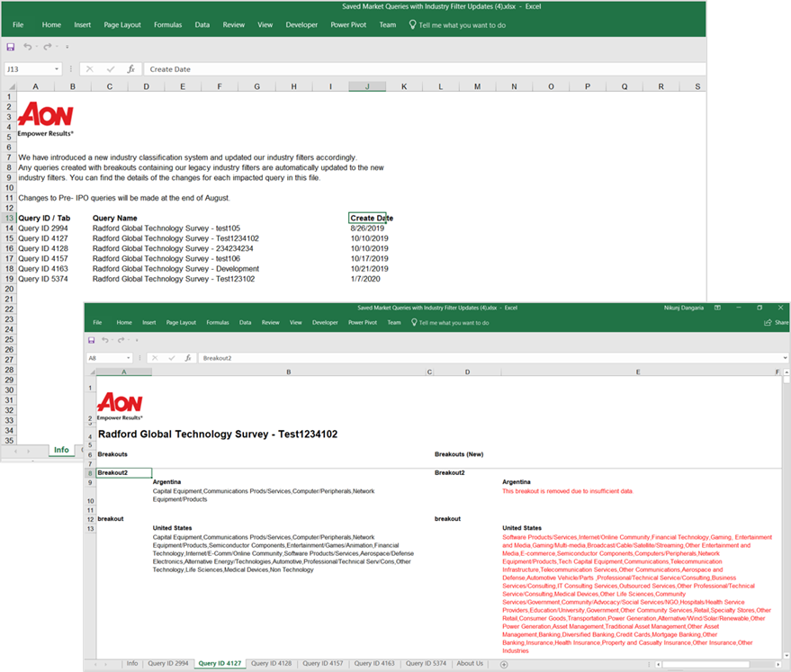This screenshot has height=672, width=791.
Task: Click Enter checkmark in front window formula bar
Action: coord(172,358)
